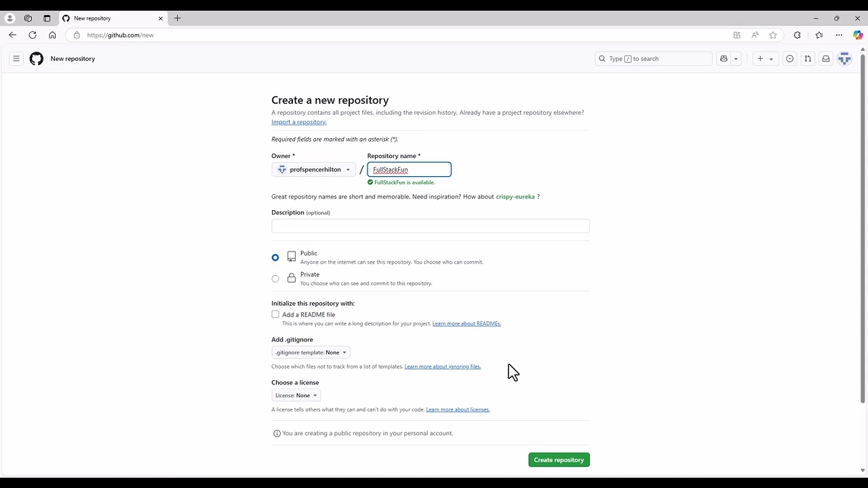The width and height of the screenshot is (868, 488).
Task: Open tab actions menu icon
Action: point(47,18)
